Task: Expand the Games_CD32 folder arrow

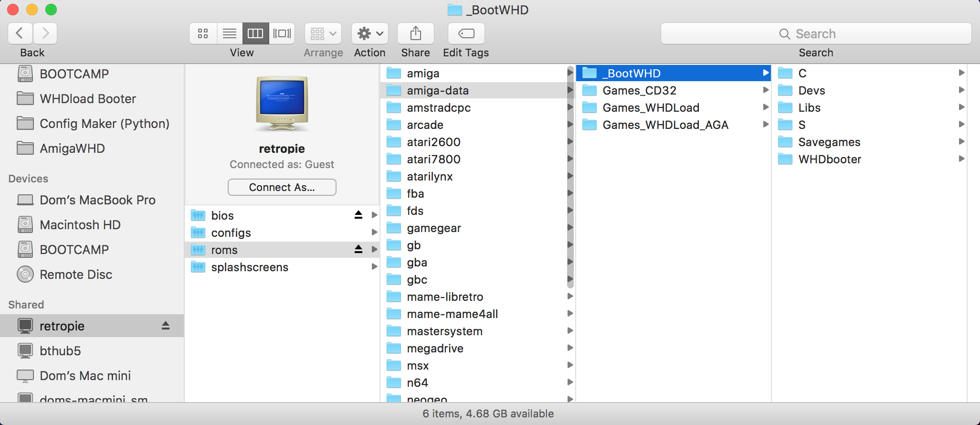Action: [766, 90]
